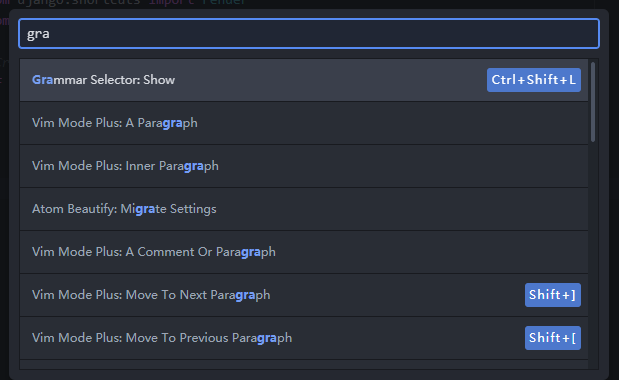The width and height of the screenshot is (619, 380).
Task: Pick Vim Mode Plus: A Comment Or Paragraph
Action: 304,252
